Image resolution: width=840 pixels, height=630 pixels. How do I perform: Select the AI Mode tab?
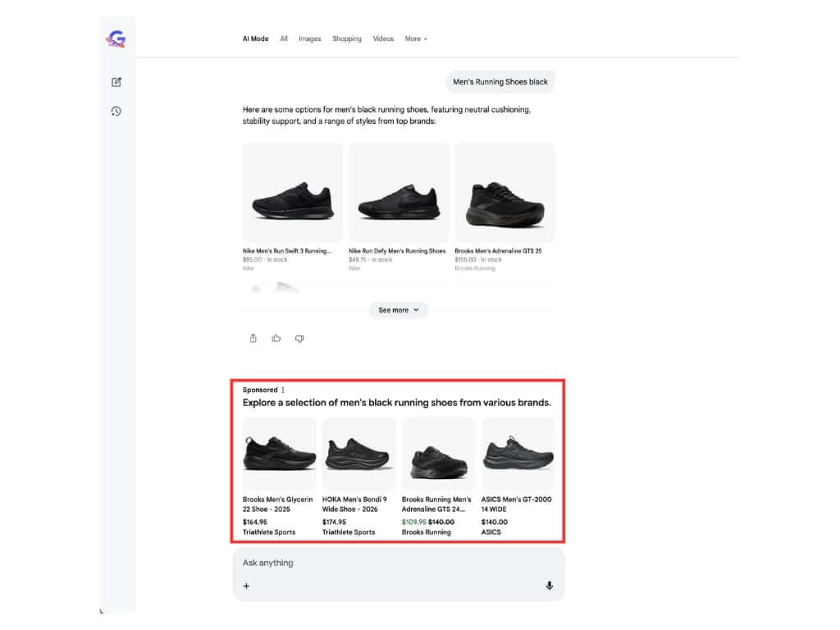click(256, 39)
